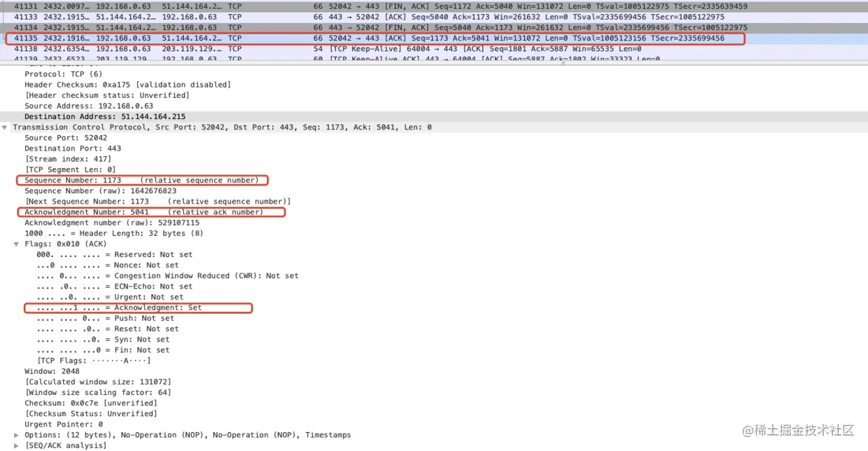Select the 'Header Checksum: 0xa175' line
Screen dimensions: 868x451
(127, 85)
